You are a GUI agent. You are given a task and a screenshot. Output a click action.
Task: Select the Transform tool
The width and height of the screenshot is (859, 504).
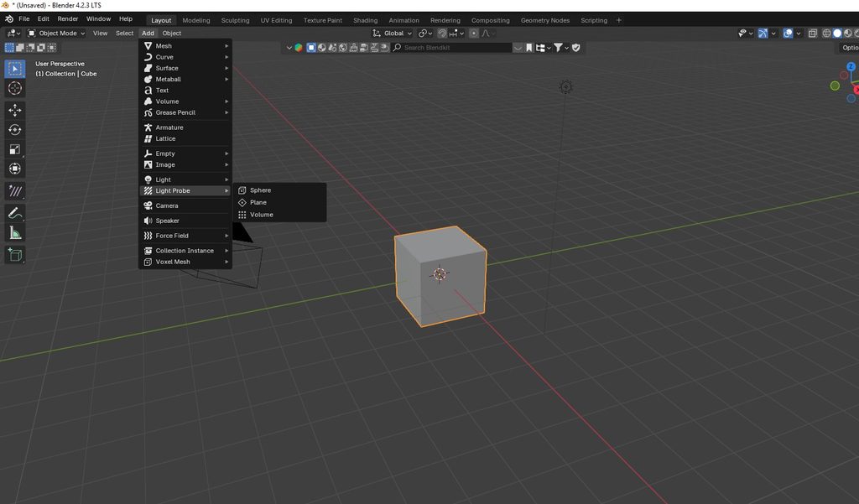15,169
